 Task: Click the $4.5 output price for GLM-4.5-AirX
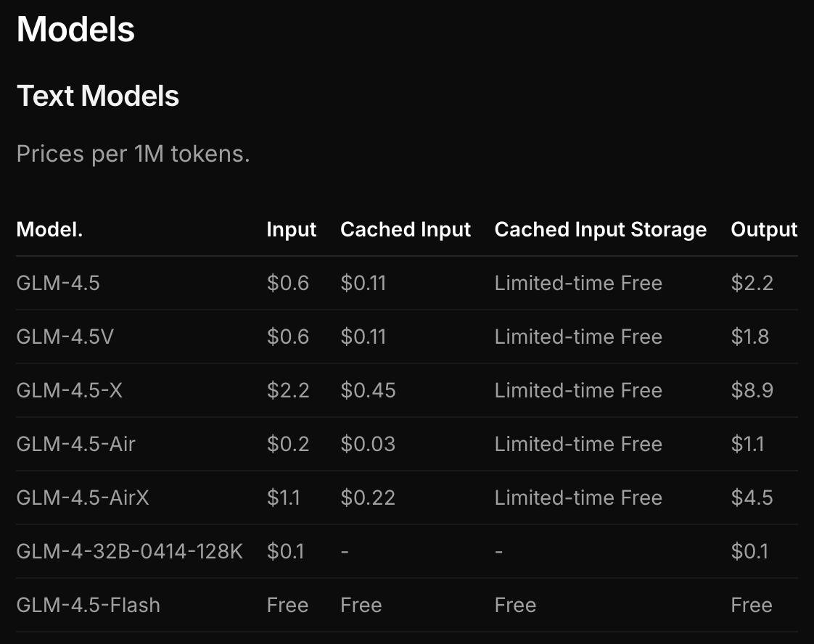752,498
